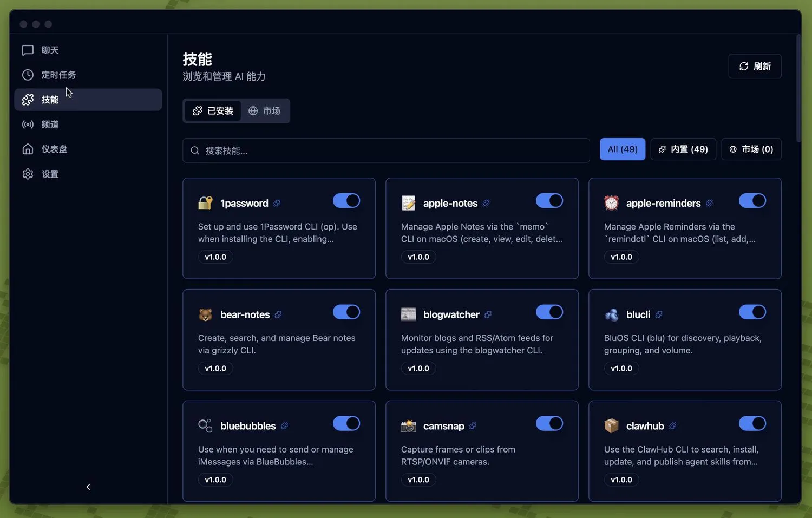
Task: Click the apple-reminders alarm clock icon
Action: point(611,203)
